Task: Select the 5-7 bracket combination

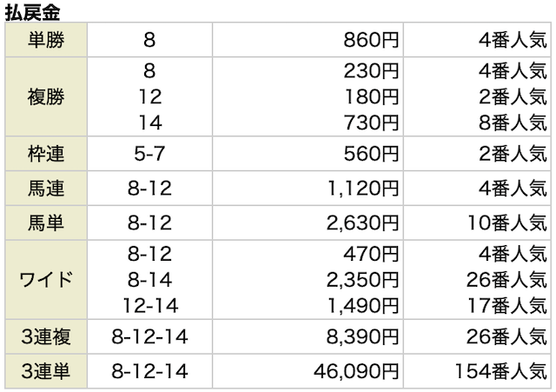Action: [151, 156]
